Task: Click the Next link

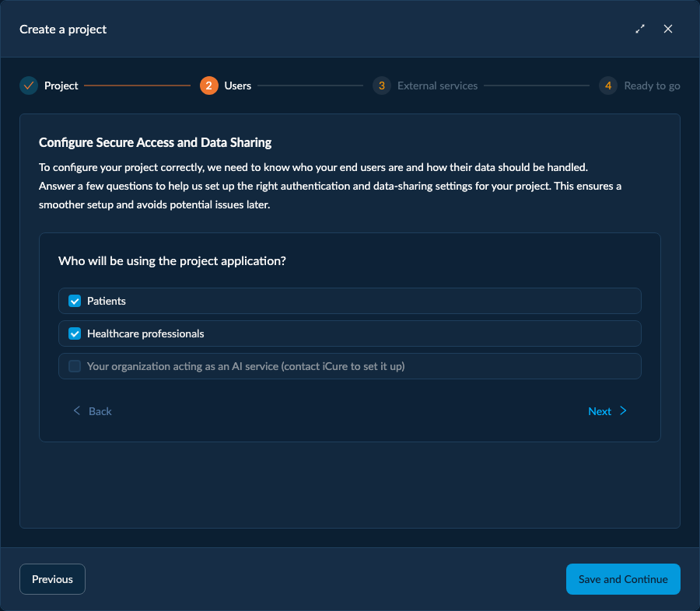Action: tap(600, 411)
